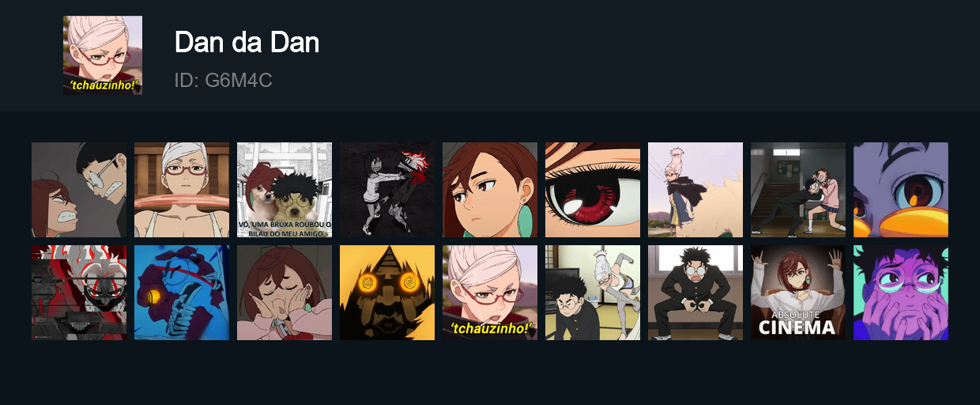Image resolution: width=980 pixels, height=405 pixels.
Task: Select the Absolute Cinema sticker
Action: click(x=798, y=293)
